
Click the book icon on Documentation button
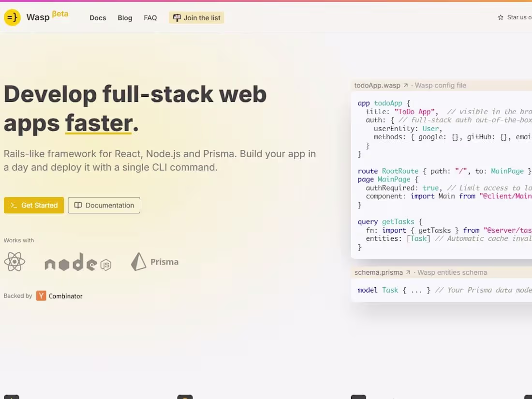(78, 205)
